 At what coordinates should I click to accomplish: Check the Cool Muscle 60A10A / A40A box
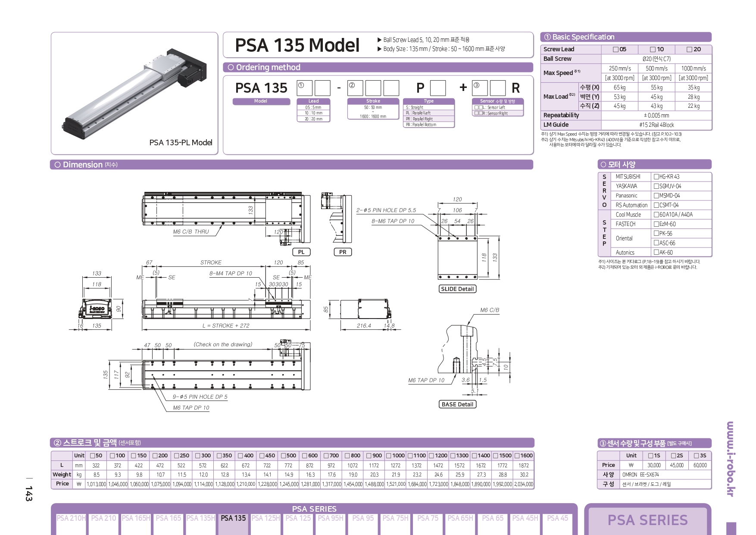tap(656, 215)
